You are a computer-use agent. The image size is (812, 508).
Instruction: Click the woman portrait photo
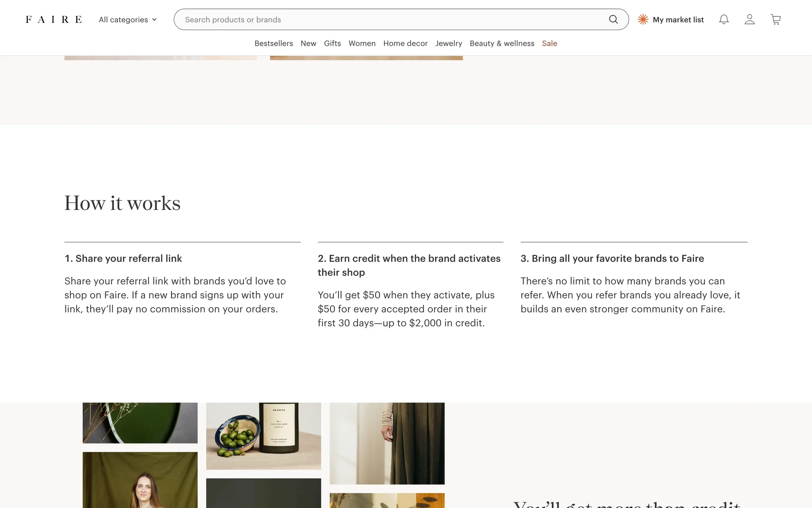pos(140,480)
